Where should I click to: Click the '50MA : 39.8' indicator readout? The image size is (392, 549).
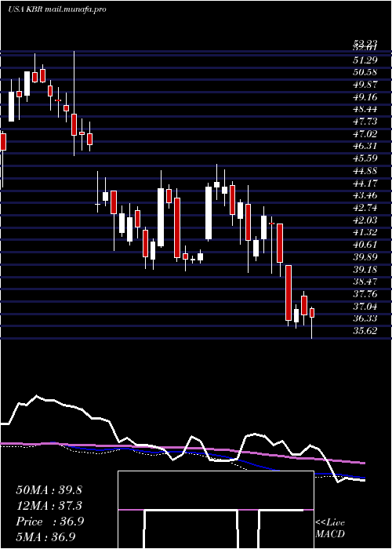point(49,490)
